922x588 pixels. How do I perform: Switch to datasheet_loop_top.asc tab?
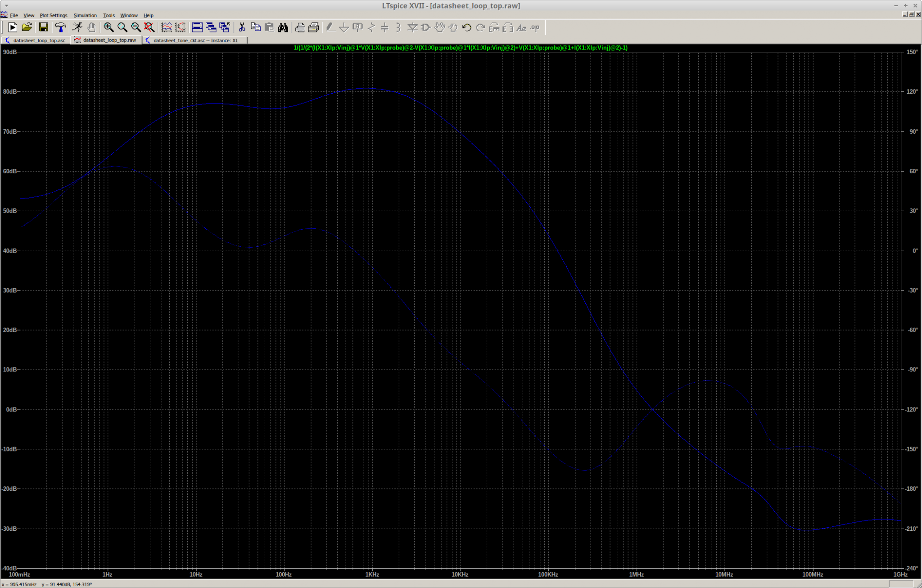[x=35, y=40]
